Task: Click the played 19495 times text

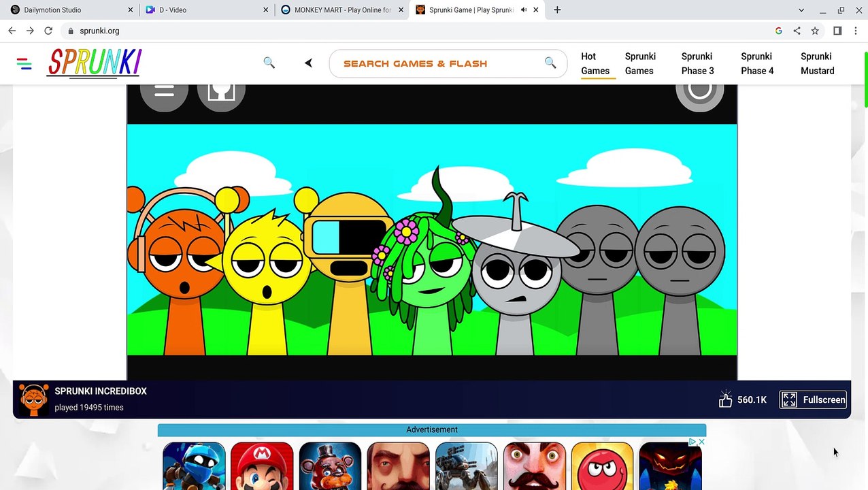Action: tap(89, 408)
